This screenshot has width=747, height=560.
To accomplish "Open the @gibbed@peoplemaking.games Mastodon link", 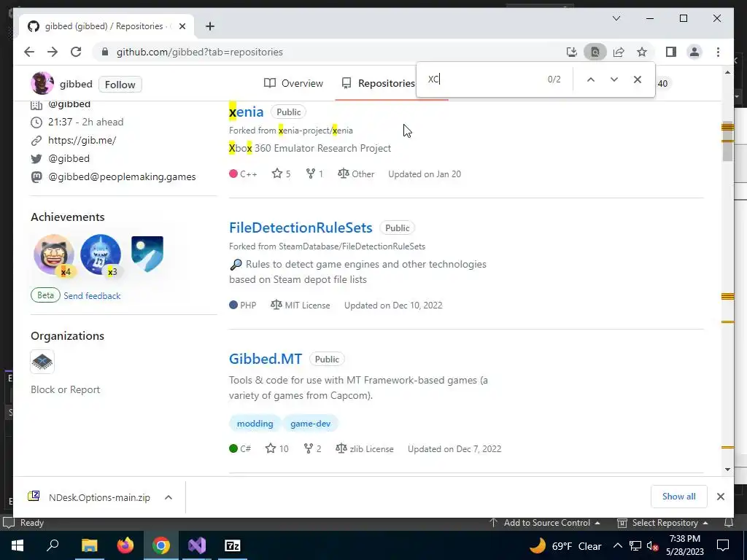I will (x=122, y=176).
